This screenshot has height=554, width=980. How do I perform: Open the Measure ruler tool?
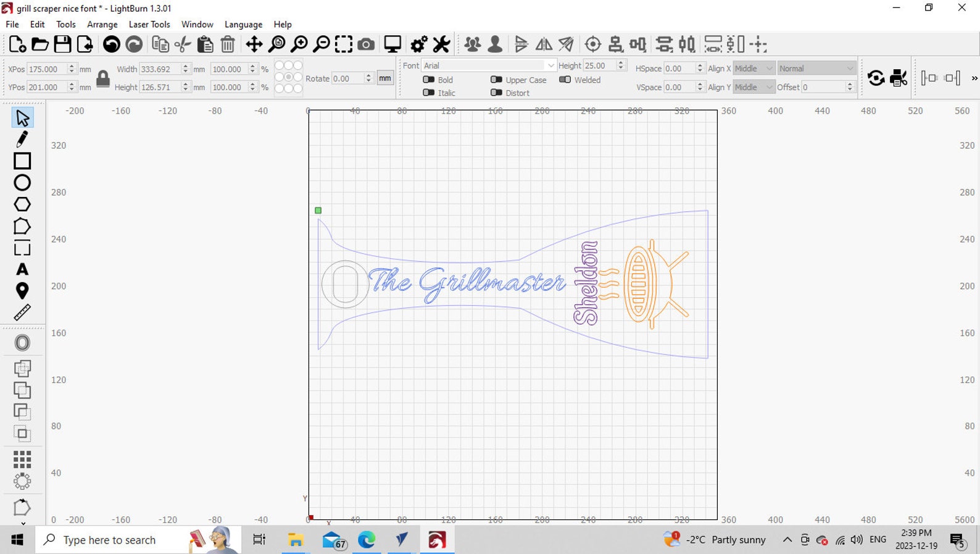(x=22, y=313)
